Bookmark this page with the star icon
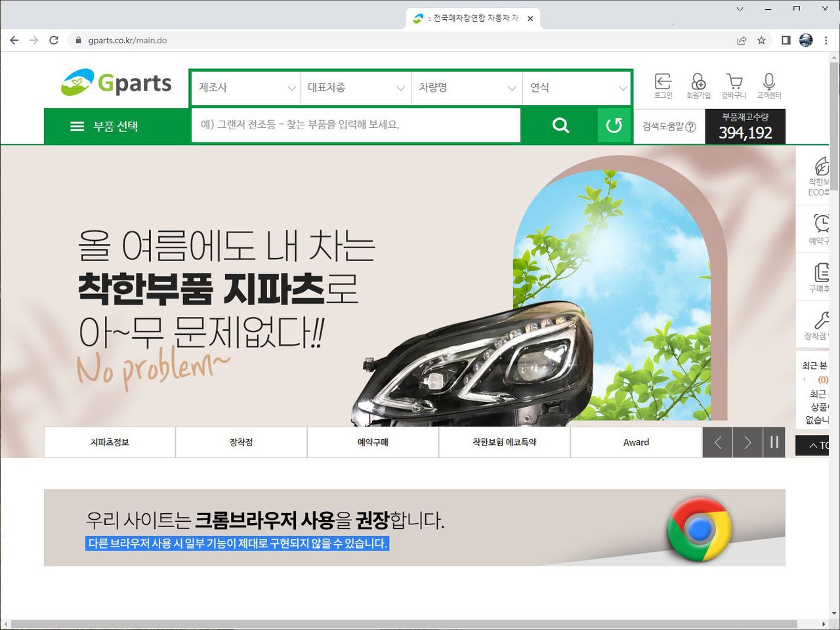Image resolution: width=840 pixels, height=630 pixels. coord(761,40)
